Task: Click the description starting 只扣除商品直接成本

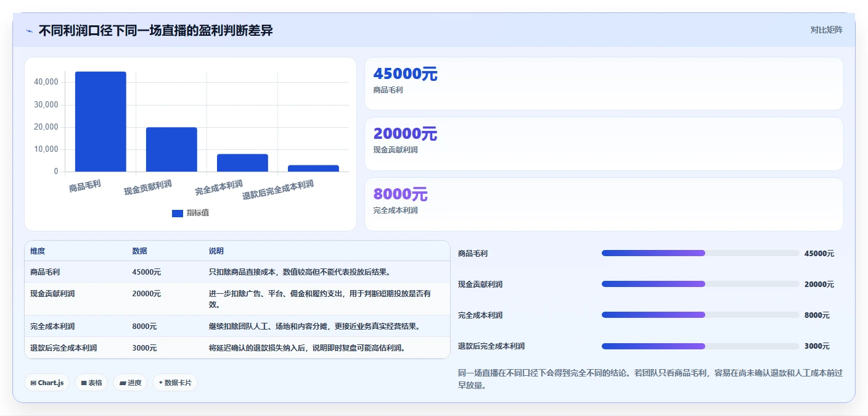Action: pos(300,272)
